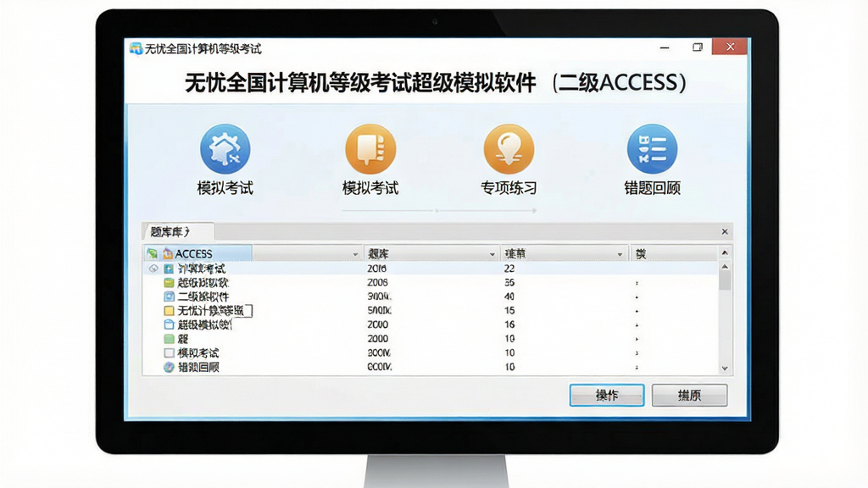
Task: Select the 模拟考试 label under the blue icon
Action: coord(225,188)
